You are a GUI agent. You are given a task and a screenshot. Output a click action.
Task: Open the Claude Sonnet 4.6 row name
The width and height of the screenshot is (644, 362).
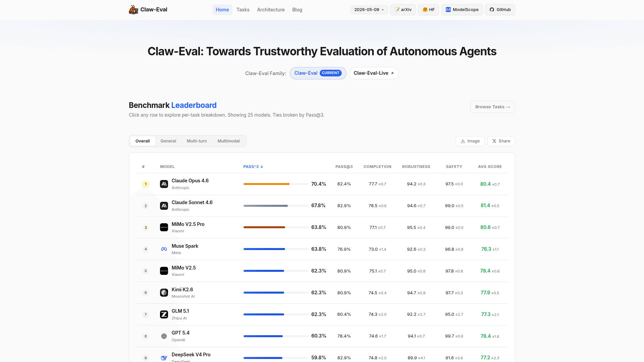click(192, 202)
